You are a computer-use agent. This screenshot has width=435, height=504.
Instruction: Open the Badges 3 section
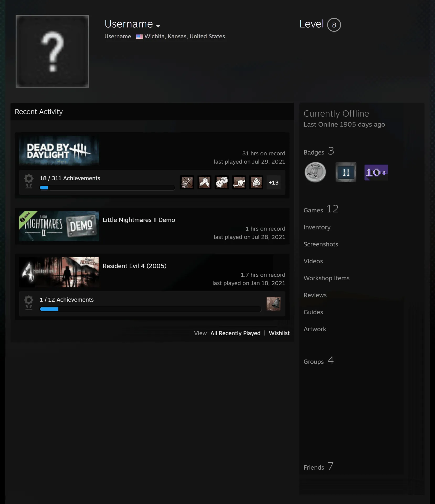click(319, 151)
